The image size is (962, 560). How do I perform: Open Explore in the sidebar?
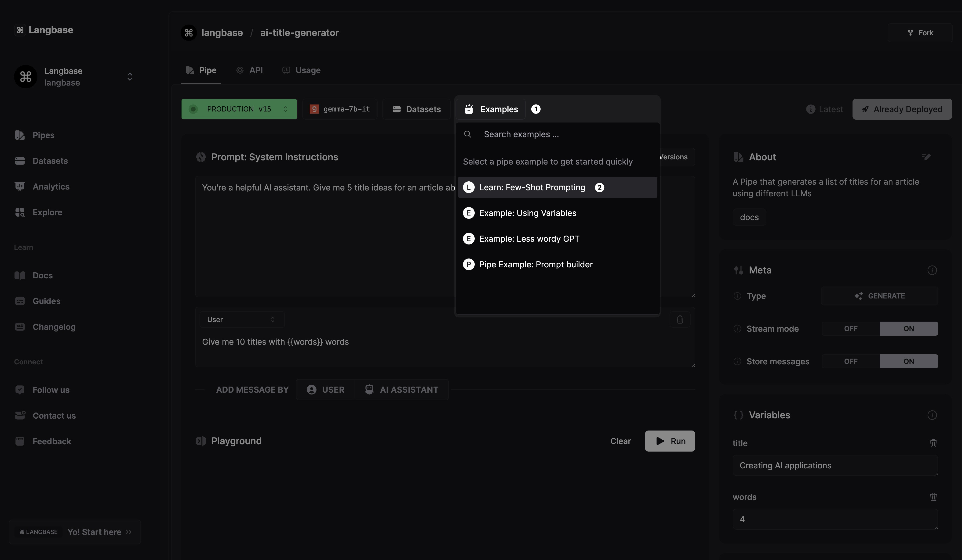(x=47, y=212)
